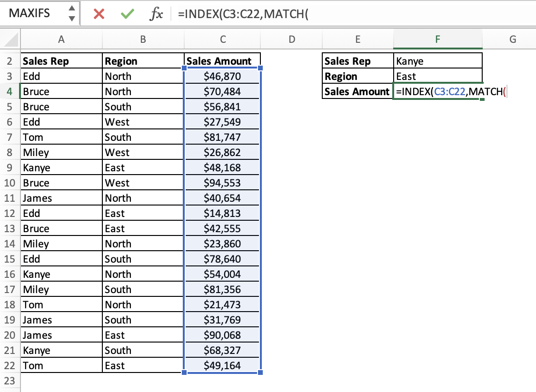Click the Name Box down stepper arrow
Viewport: 536px width, 392px height.
tap(72, 18)
